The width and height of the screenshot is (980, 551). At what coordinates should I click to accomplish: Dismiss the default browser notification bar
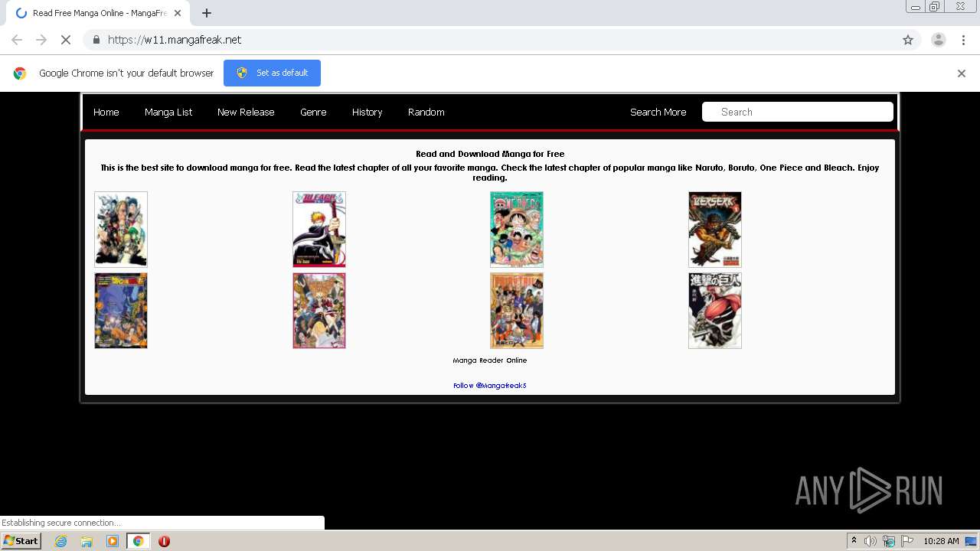pos(962,73)
